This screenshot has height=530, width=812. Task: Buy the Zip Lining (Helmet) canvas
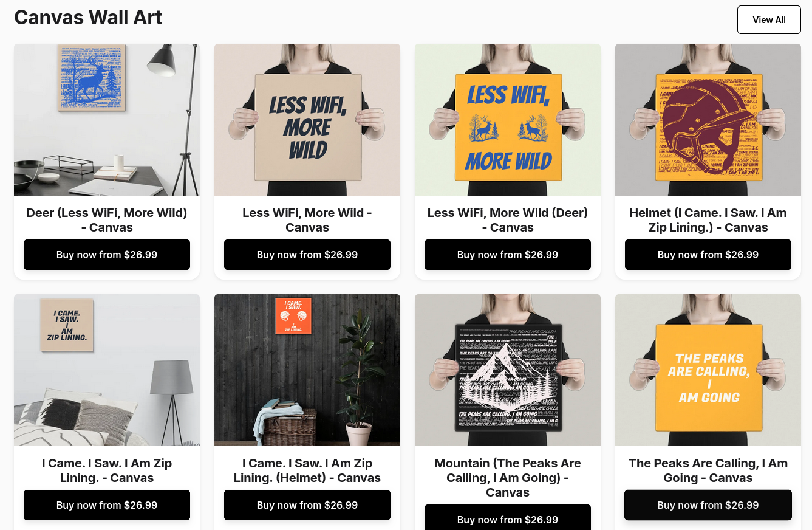307,505
